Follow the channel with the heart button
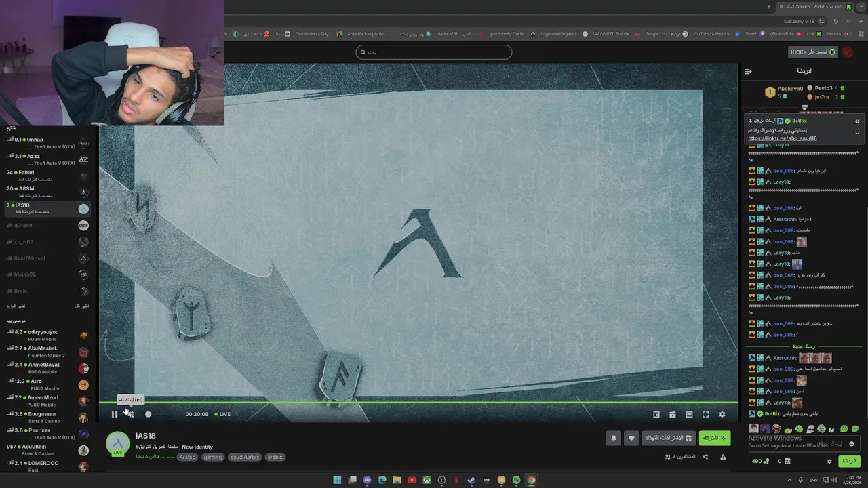The height and width of the screenshot is (488, 868). 631,438
